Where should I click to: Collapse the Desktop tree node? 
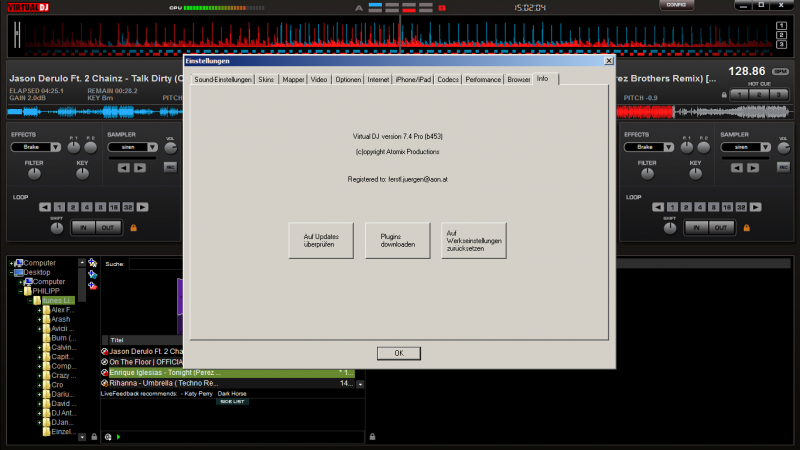coord(11,272)
